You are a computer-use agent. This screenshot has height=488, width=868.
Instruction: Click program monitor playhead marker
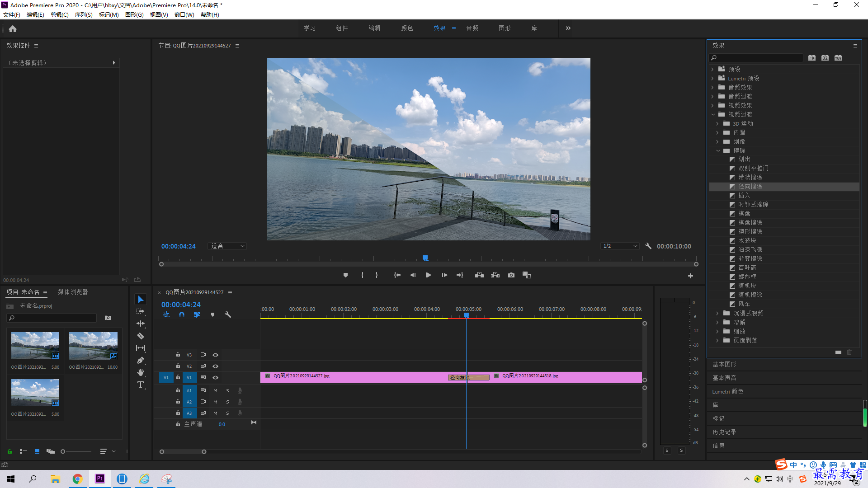tap(425, 258)
